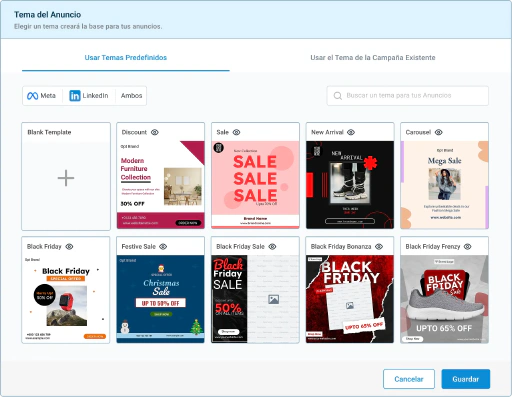Preview the New Arrival theme eye icon
The height and width of the screenshot is (397, 512).
click(x=351, y=132)
